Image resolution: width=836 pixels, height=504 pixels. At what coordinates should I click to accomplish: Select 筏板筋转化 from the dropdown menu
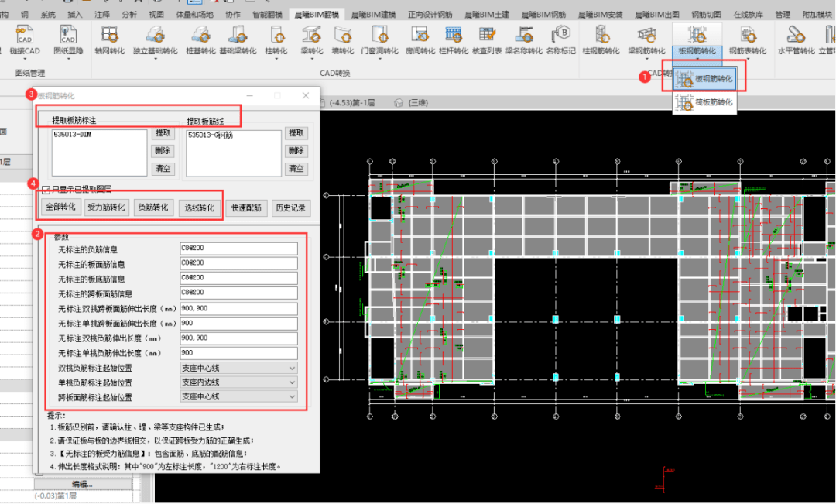[704, 102]
